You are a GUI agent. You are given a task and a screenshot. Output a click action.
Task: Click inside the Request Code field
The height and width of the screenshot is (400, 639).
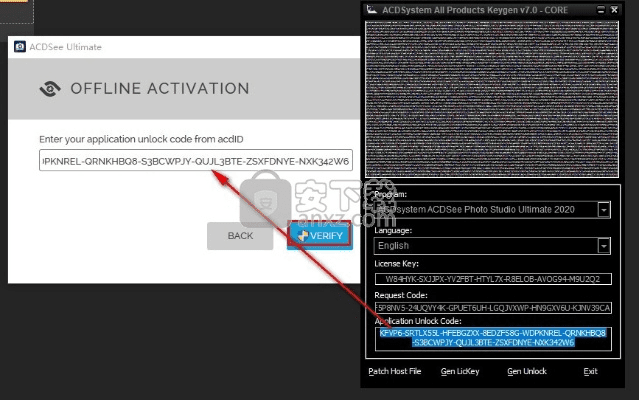coord(491,307)
